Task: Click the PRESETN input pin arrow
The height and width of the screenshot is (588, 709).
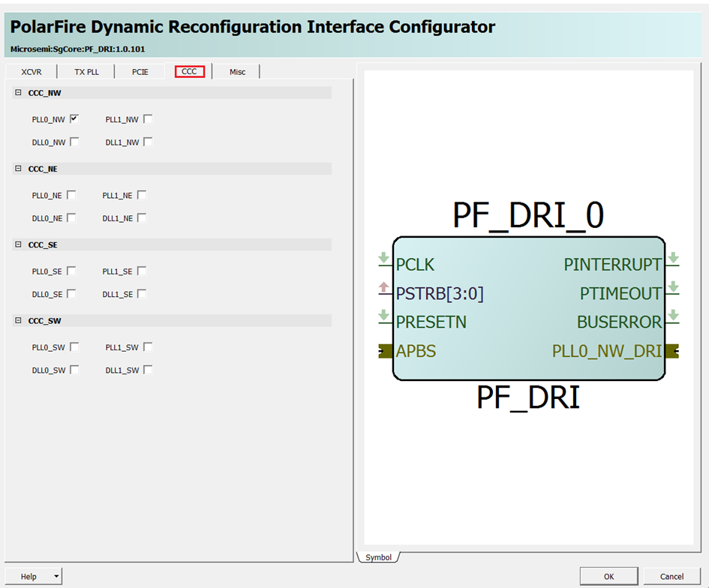Action: [x=383, y=316]
